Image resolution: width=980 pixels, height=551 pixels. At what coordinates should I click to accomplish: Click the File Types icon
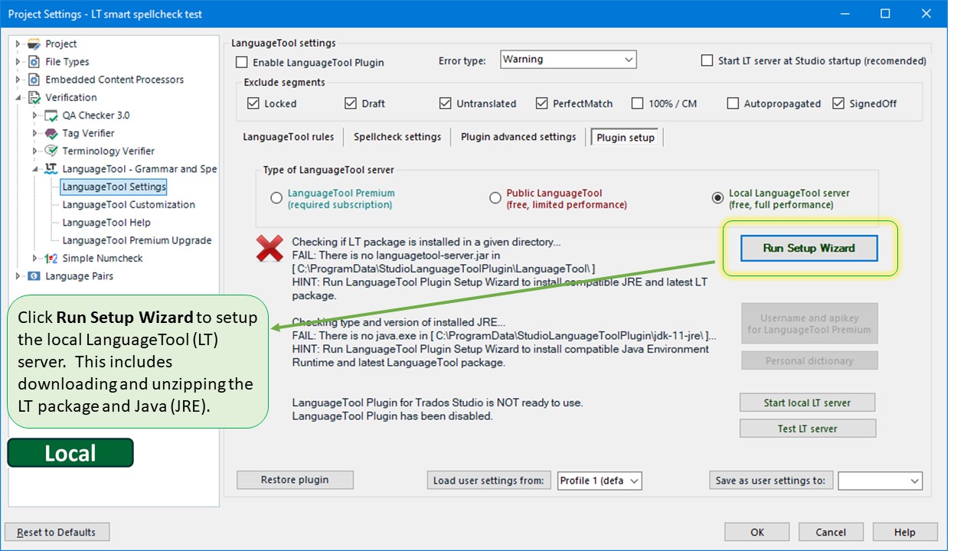coord(34,62)
